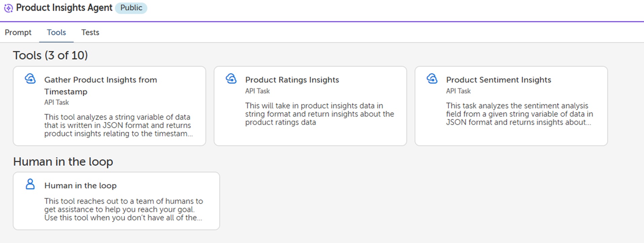The height and width of the screenshot is (243, 644).
Task: Click the Product Ratings Insights card icon
Action: click(231, 79)
